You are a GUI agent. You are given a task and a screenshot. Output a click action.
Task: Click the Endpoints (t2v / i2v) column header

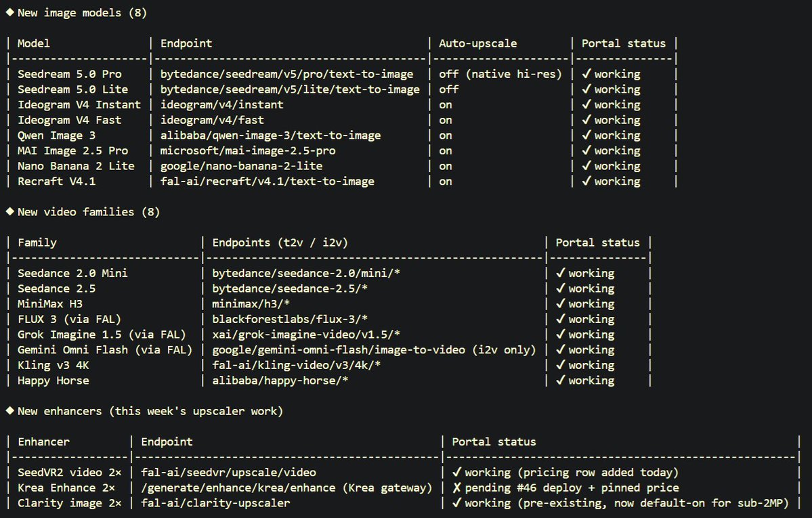(x=280, y=242)
